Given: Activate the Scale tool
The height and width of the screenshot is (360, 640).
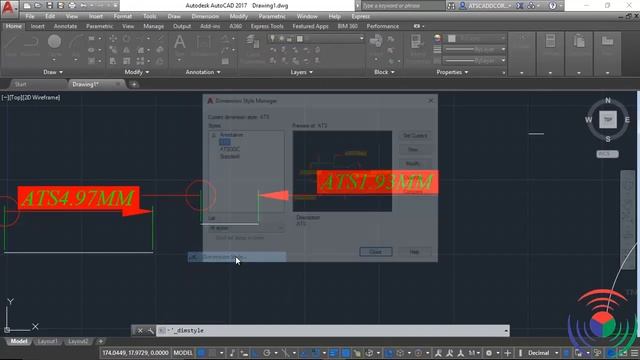Looking at the screenshot, I should (x=127, y=61).
